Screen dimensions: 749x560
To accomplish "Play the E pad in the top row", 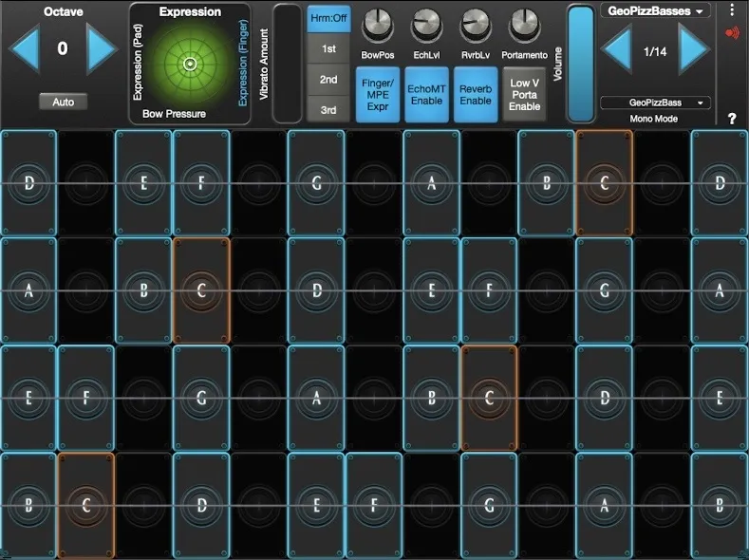I will pos(143,183).
